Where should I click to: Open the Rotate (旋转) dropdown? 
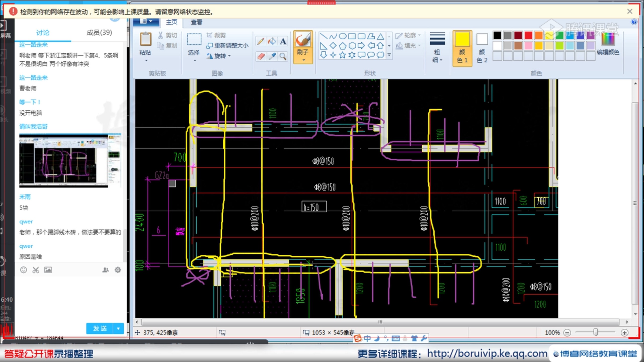point(219,56)
